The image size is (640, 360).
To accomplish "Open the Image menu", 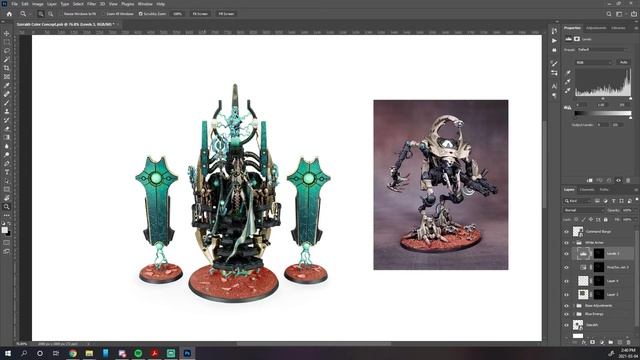I will click(x=38, y=4).
